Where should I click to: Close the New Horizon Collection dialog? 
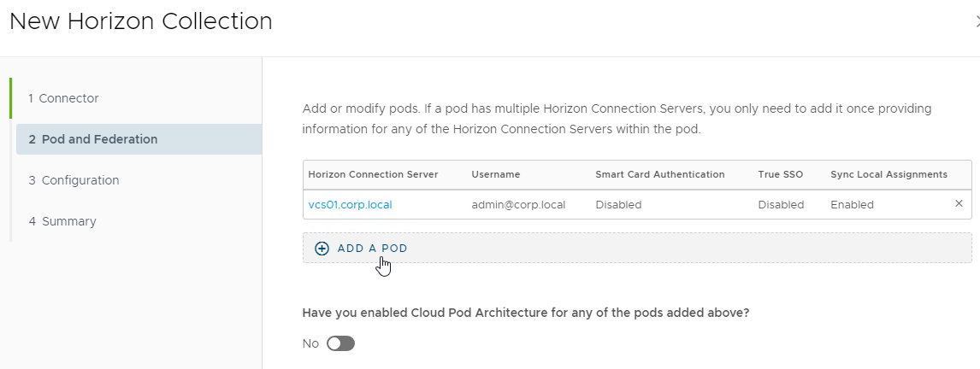coord(977,22)
